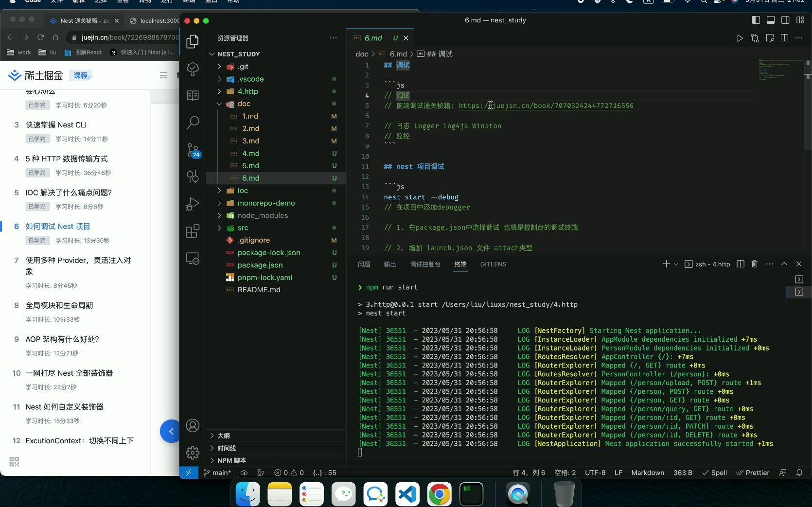
Task: Click the notifications bell in status bar
Action: click(x=799, y=472)
